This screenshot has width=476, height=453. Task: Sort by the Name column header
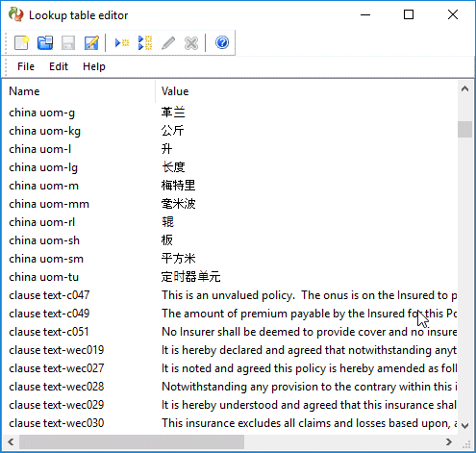(x=79, y=91)
